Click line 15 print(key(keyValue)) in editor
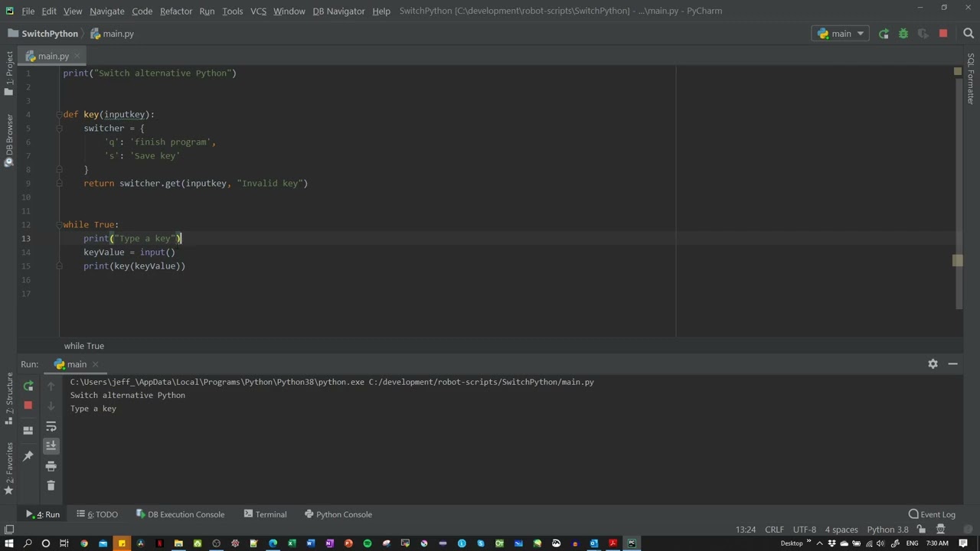 135,266
